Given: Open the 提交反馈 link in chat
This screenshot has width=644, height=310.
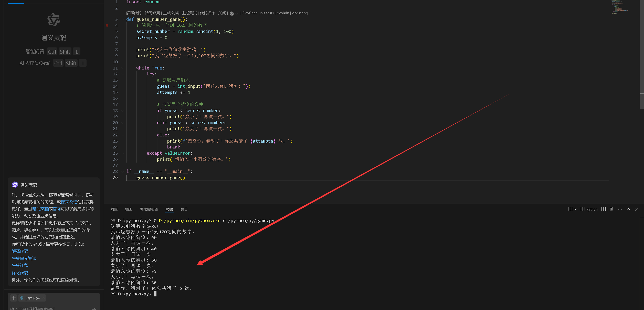Looking at the screenshot, I should (69, 202).
